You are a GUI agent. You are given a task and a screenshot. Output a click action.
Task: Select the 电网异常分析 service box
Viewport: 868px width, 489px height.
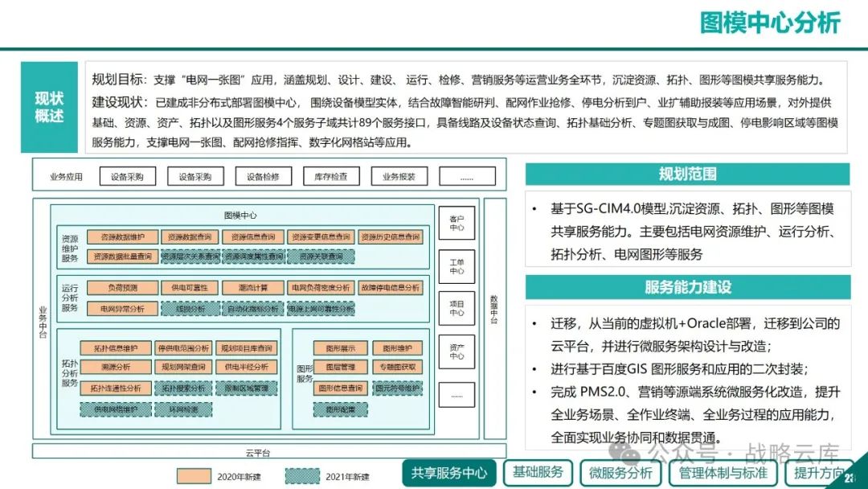coord(122,309)
